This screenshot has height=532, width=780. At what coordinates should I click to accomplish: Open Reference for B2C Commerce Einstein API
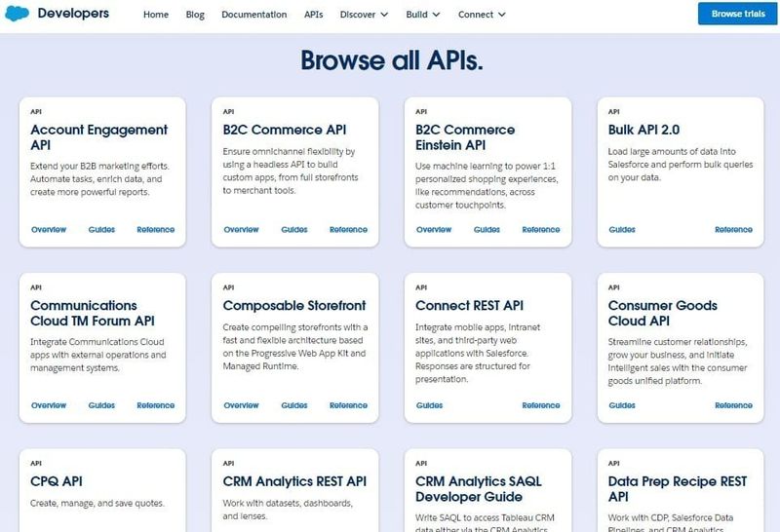(541, 230)
